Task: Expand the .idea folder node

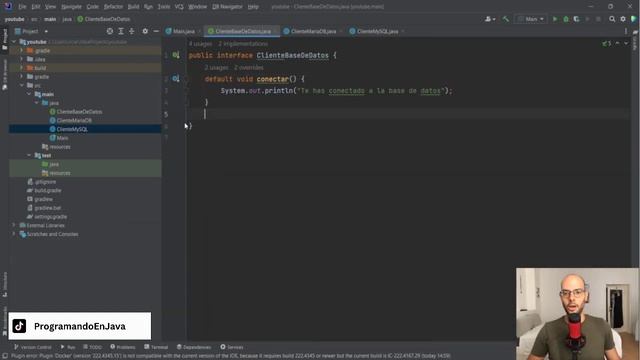Action: [22, 59]
